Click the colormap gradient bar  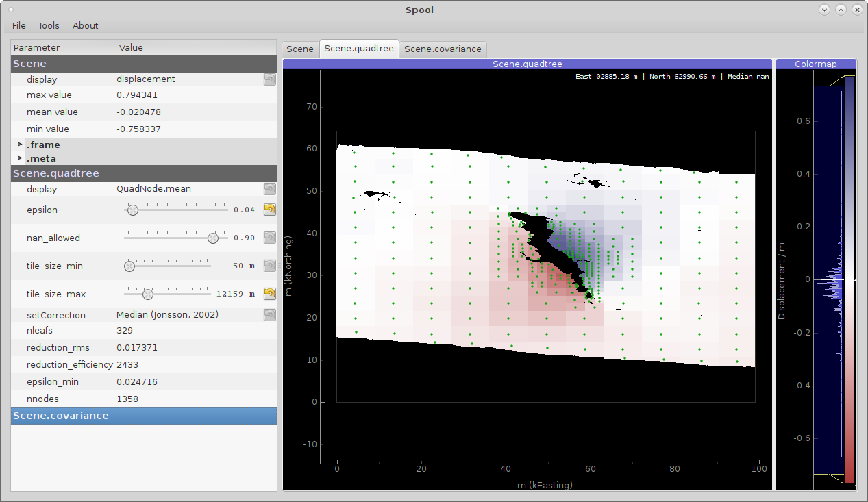pos(850,279)
